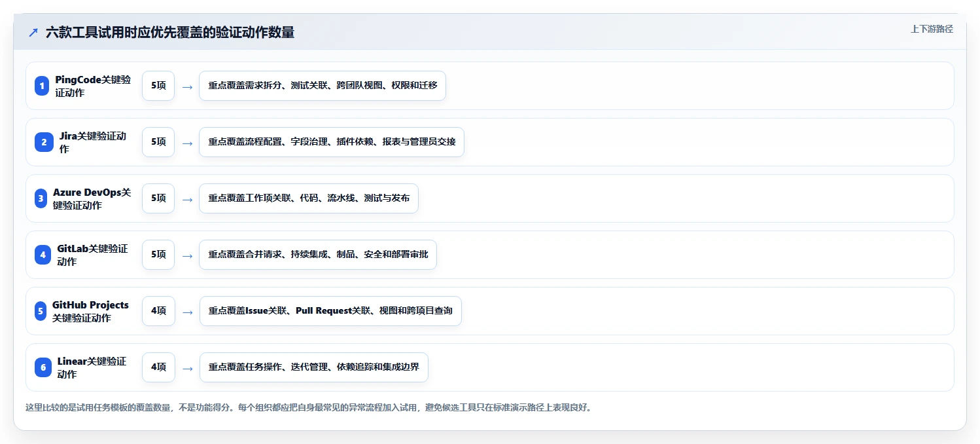Click the arrow icon in the GitHub Projects row

pos(187,312)
